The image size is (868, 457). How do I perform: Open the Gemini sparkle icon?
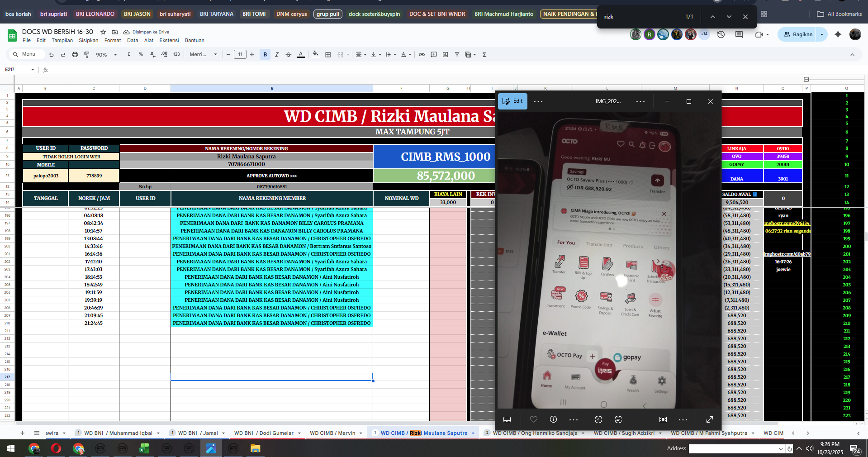click(x=838, y=34)
